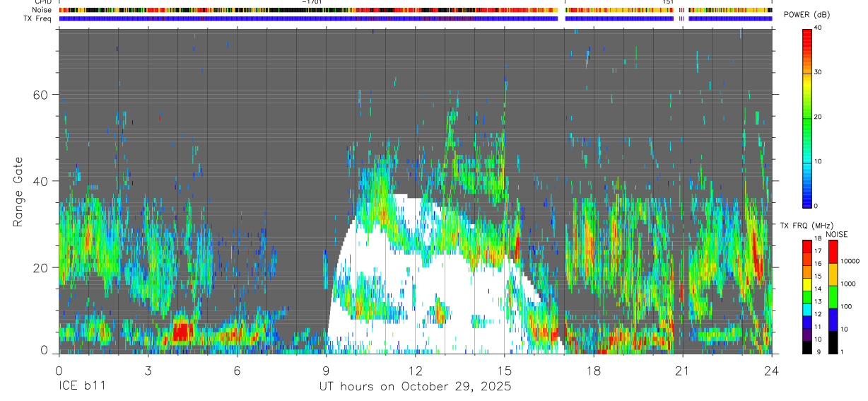The width and height of the screenshot is (868, 401).
Task: Click the x-axis tick label '18'
Action: point(594,370)
